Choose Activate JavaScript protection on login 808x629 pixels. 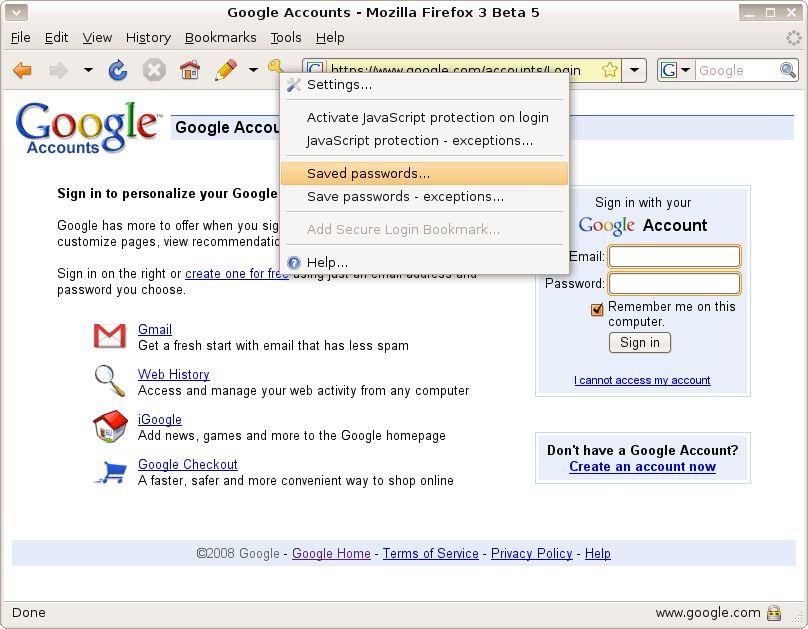pos(427,117)
